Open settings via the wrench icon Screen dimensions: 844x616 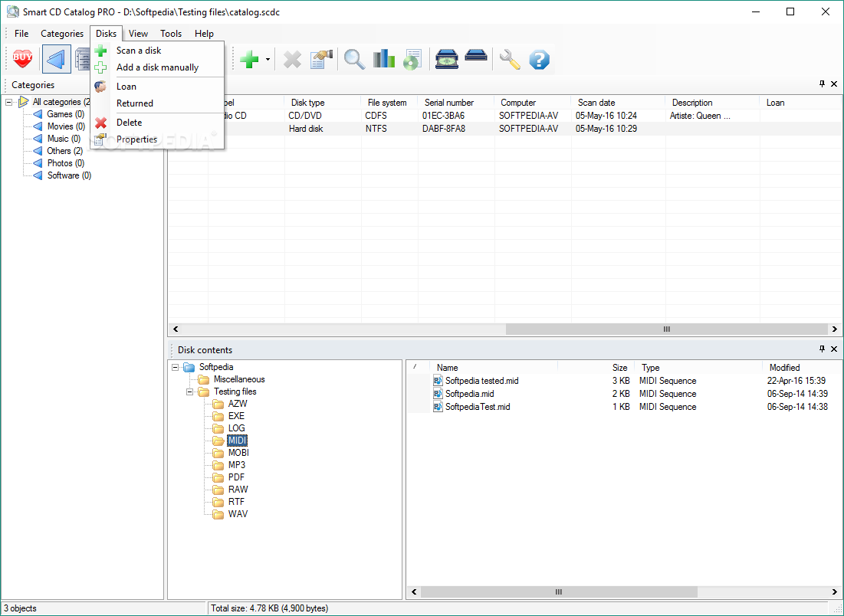[x=509, y=59]
